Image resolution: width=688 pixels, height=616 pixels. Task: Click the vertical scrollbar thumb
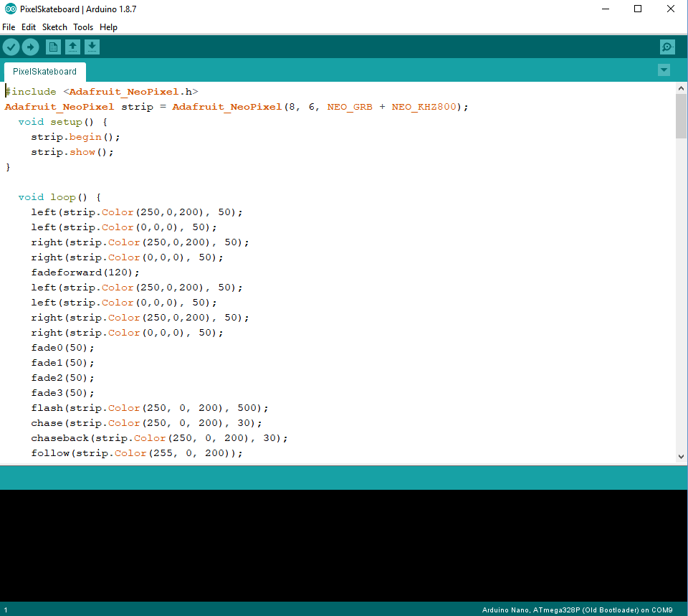click(681, 116)
